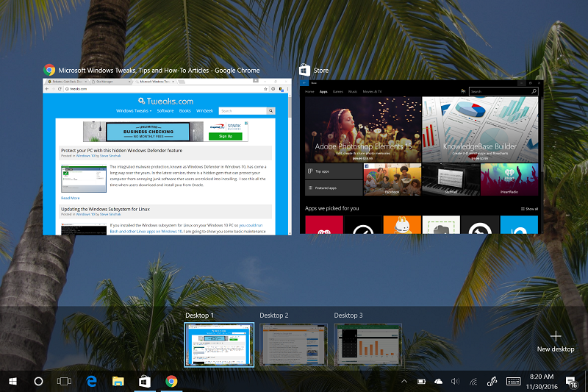The width and height of the screenshot is (588, 392).
Task: Open the Games tab in Store
Action: 338,91
